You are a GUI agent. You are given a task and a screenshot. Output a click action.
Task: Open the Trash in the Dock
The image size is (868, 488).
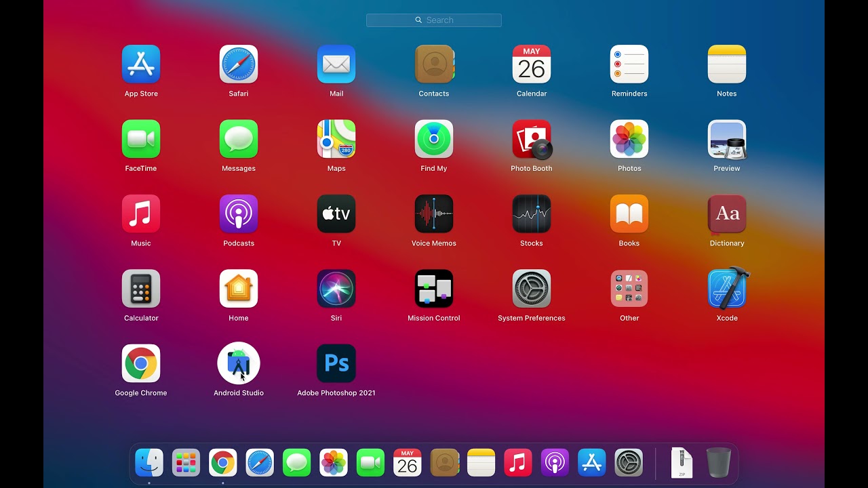719,463
